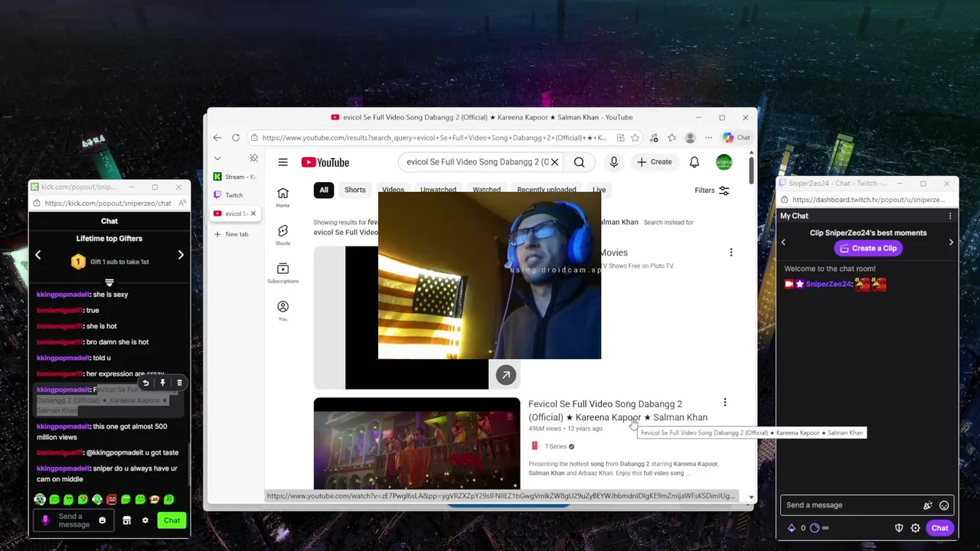
Task: Collapse Kick gifters leaderboard handle
Action: [x=109, y=282]
